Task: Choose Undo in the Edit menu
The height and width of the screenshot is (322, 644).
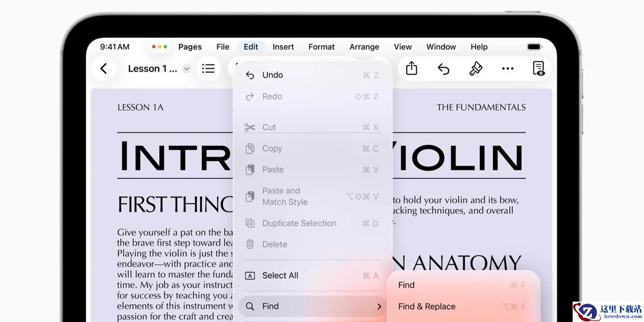Action: 313,75
